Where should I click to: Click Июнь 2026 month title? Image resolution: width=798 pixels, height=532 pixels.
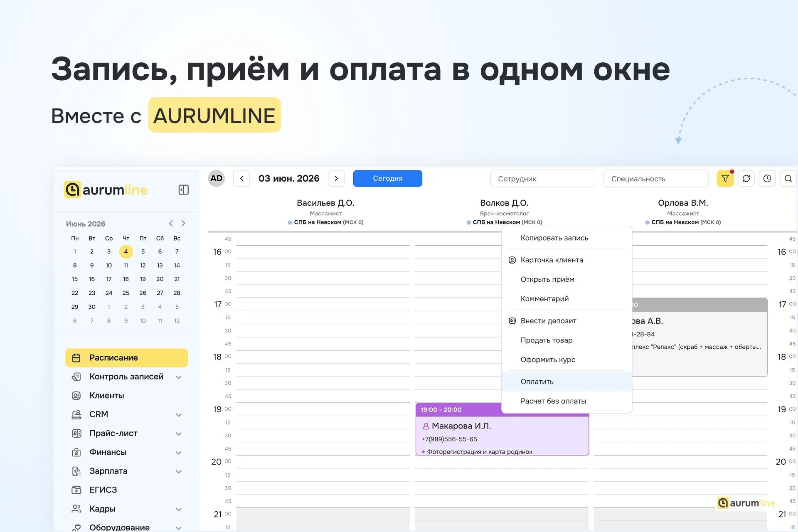(86, 224)
